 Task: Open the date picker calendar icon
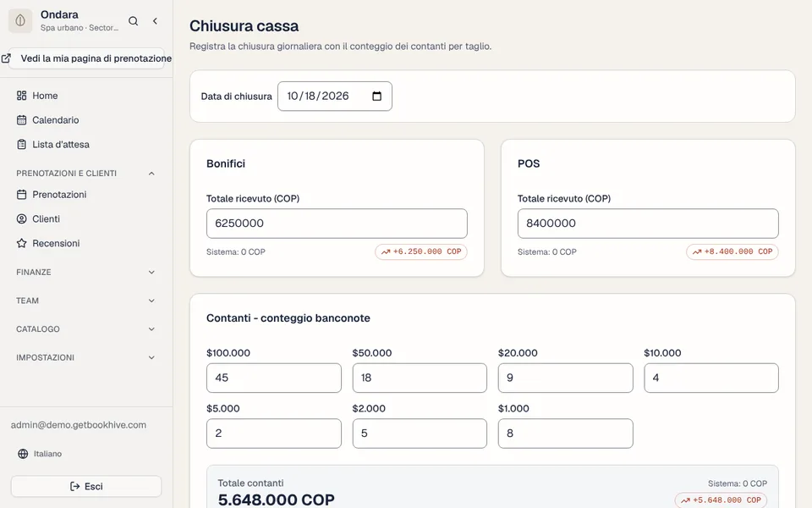(x=377, y=96)
